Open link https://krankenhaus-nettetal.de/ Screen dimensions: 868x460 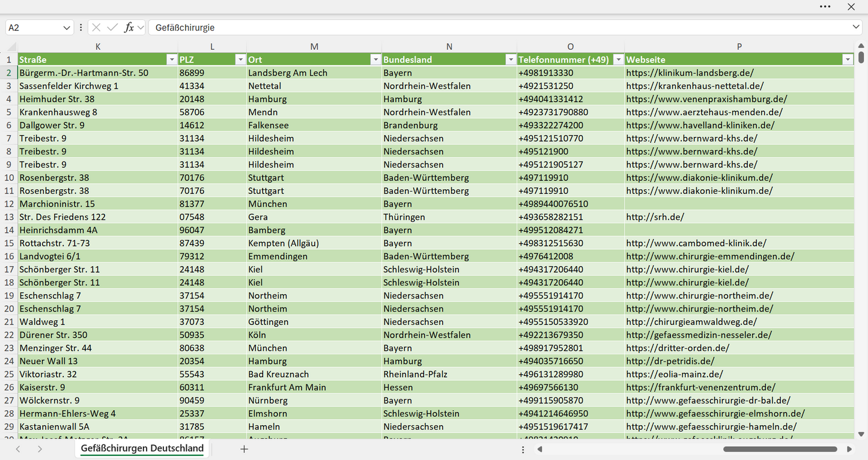695,86
